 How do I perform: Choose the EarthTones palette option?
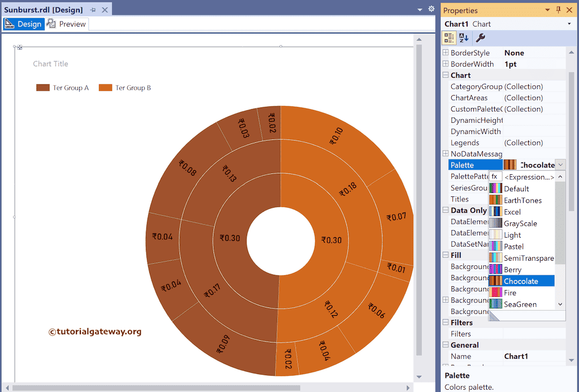pos(522,200)
